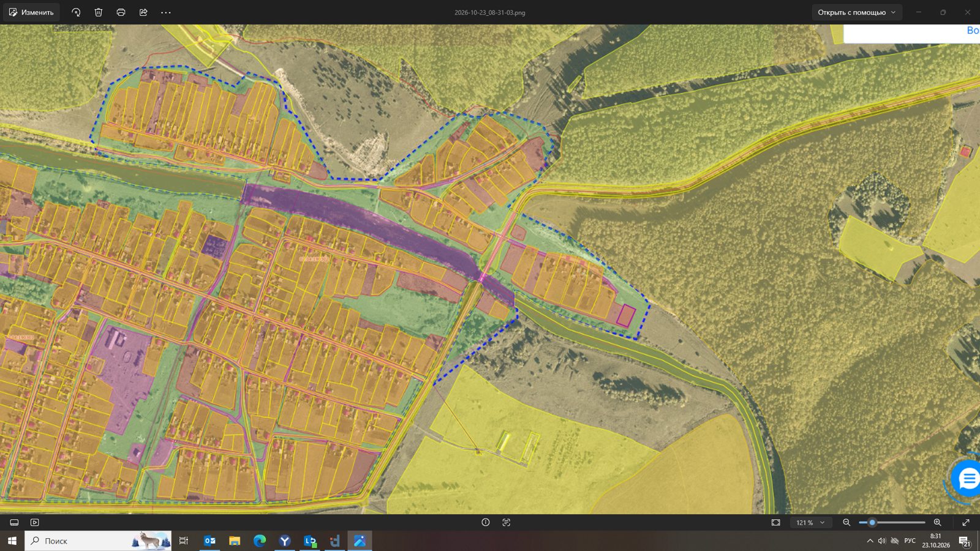This screenshot has height=551, width=980.
Task: Expand the 'Открыть с помощью' dropdown
Action: 857,12
